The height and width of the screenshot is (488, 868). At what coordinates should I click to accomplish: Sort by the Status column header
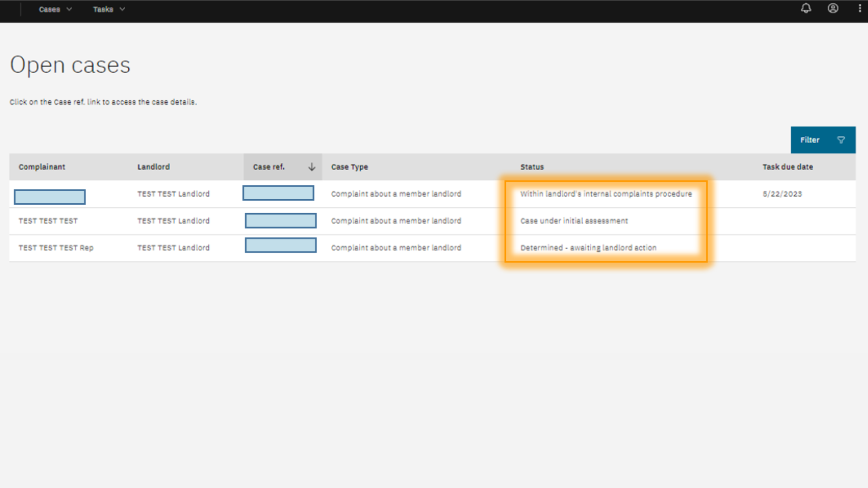[x=532, y=167]
